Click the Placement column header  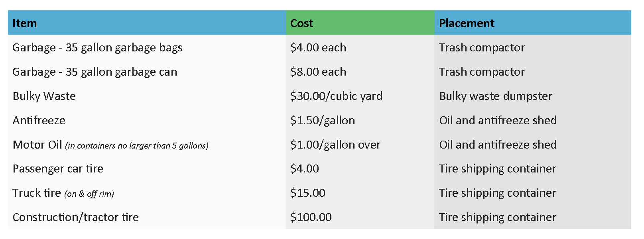click(x=467, y=23)
